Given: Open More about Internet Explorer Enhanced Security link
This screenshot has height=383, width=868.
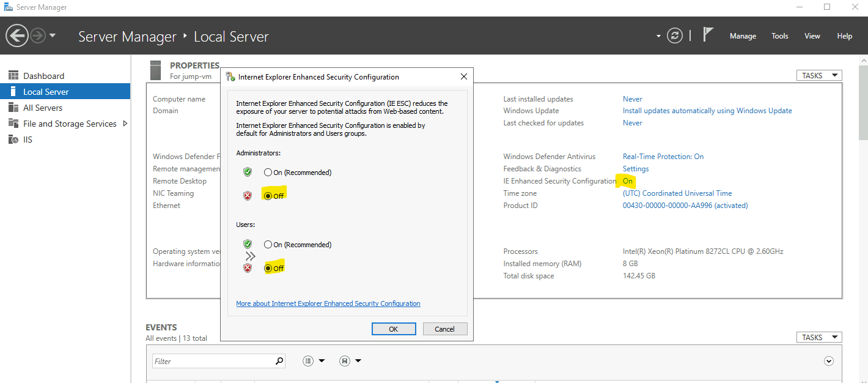Looking at the screenshot, I should coord(328,303).
